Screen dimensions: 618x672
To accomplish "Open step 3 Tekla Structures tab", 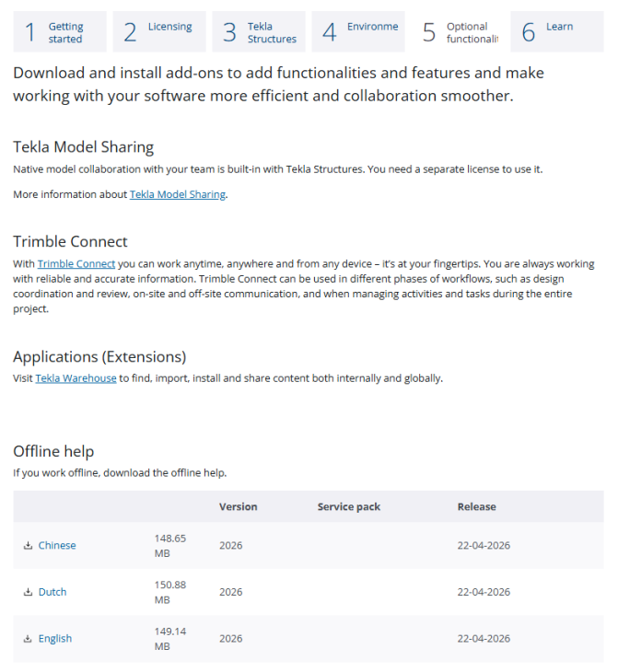I will coord(259,31).
